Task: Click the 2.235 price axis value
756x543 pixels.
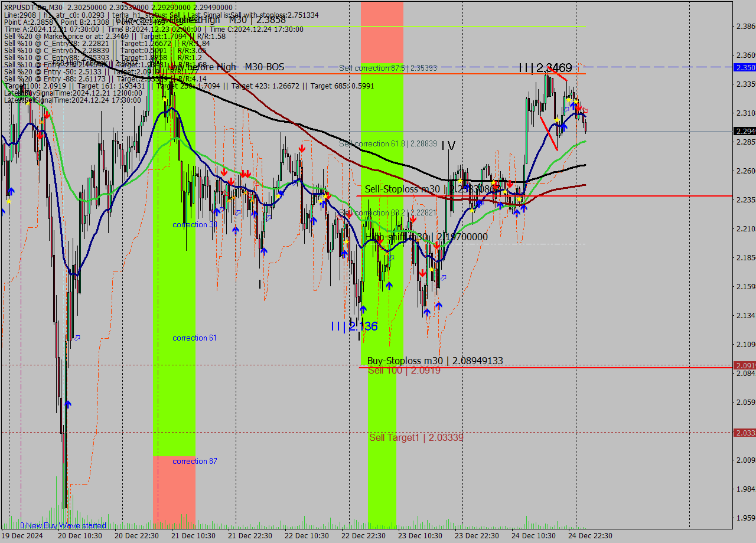Action: 746,200
